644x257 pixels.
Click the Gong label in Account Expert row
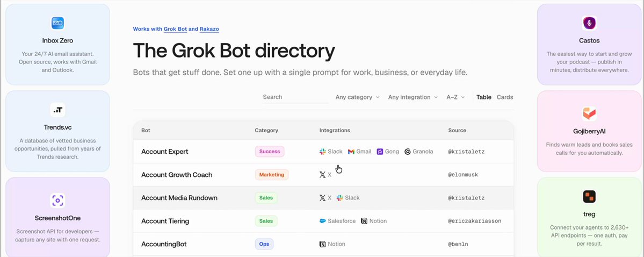[392, 151]
